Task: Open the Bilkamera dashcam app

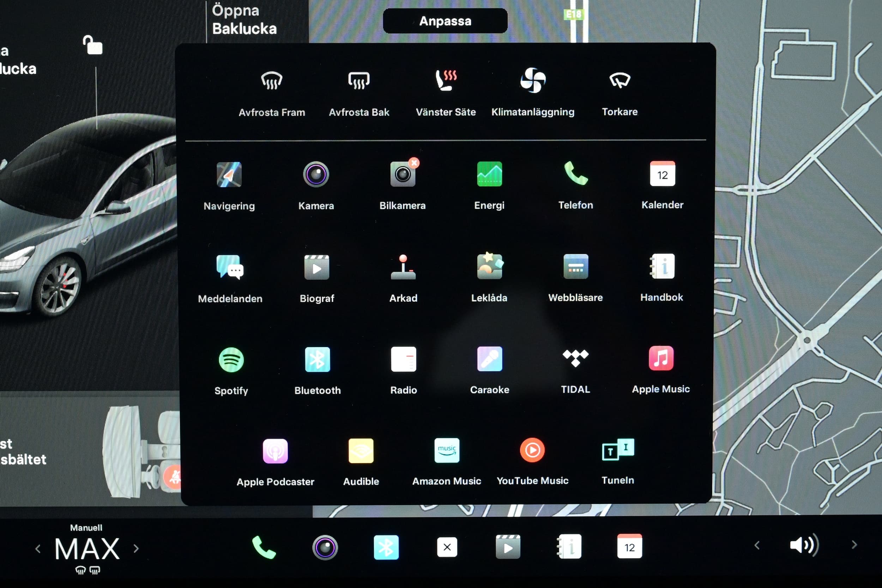Action: click(x=403, y=174)
